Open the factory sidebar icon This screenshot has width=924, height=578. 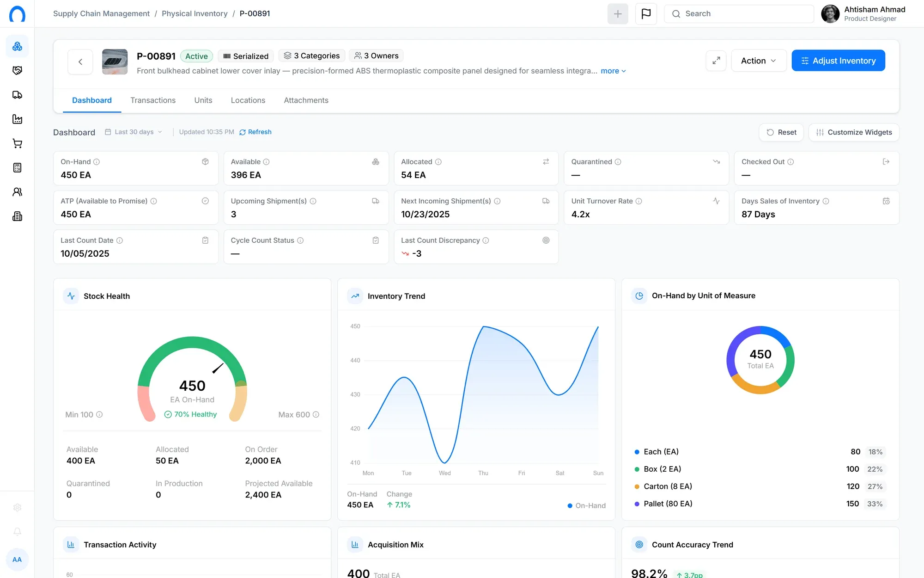pos(17,119)
